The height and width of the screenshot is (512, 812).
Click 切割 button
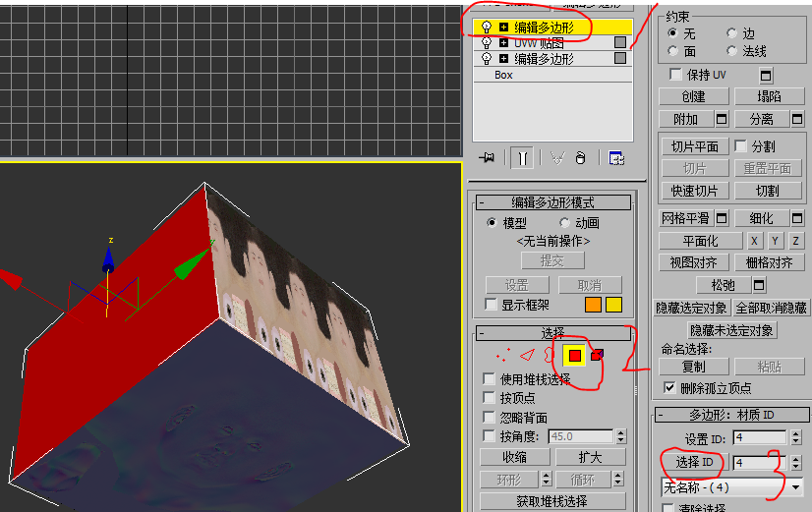tap(768, 191)
